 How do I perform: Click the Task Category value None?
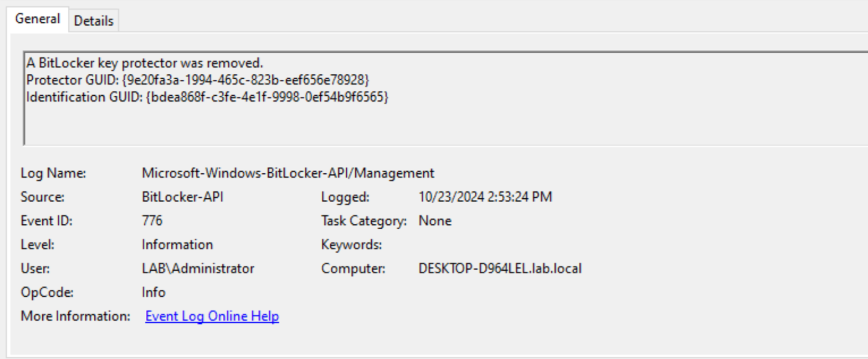pyautogui.click(x=435, y=221)
